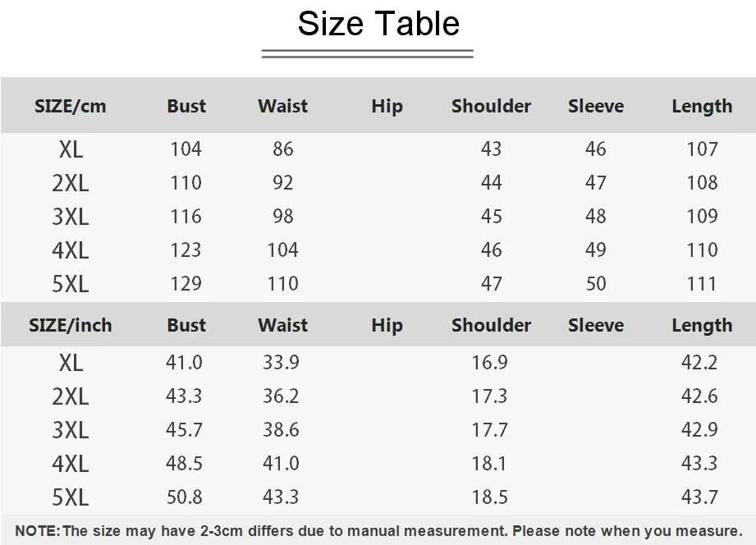Select the Length header in inch table
756x545 pixels.
702,326
